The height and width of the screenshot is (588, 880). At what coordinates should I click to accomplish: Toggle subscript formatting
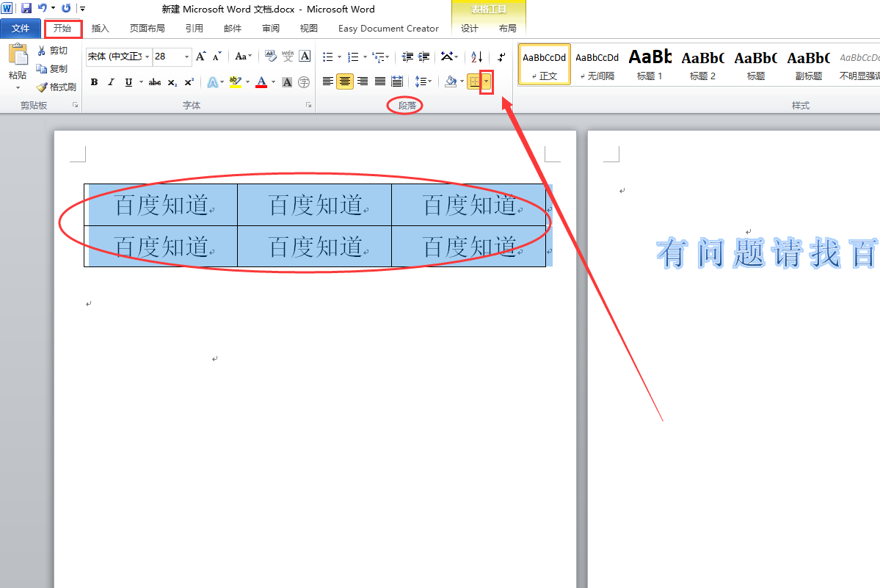point(172,82)
